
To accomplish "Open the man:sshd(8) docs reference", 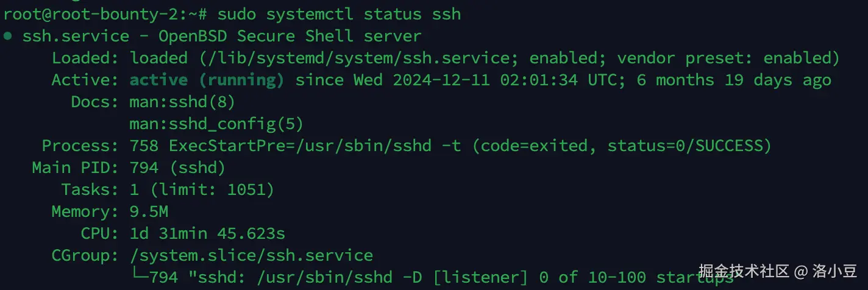I will tap(182, 102).
